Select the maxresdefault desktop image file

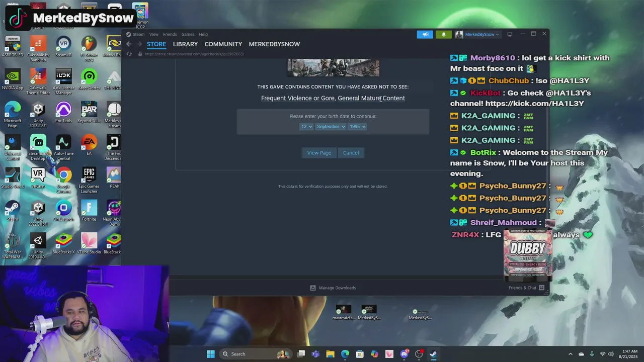click(x=344, y=312)
